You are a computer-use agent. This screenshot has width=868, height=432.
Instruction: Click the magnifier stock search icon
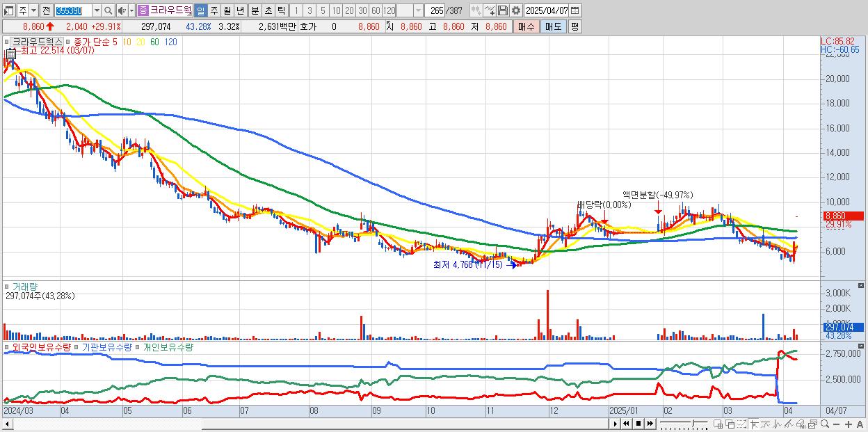click(108, 10)
